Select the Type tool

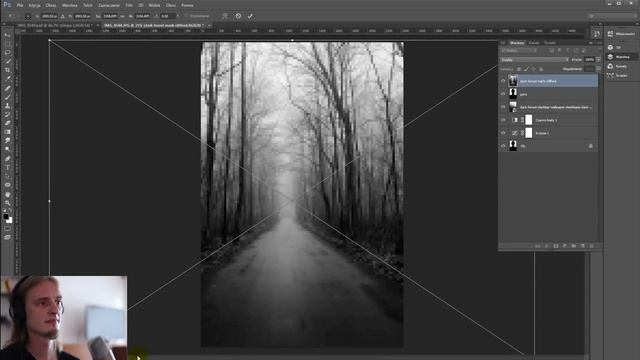point(7,167)
